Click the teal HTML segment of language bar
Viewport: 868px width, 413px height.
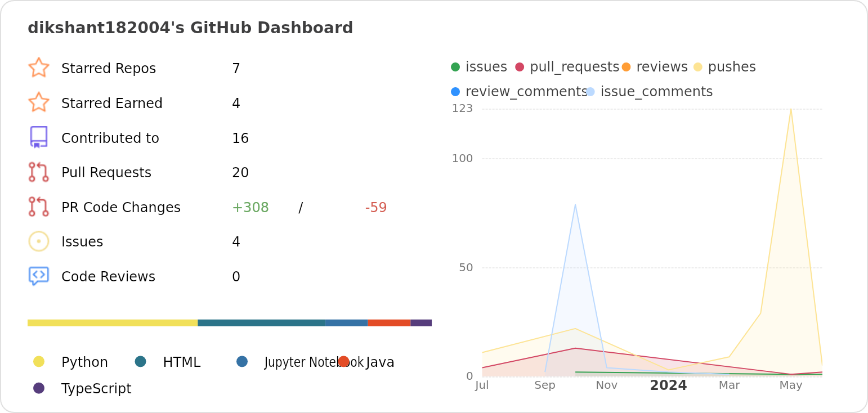click(x=262, y=323)
